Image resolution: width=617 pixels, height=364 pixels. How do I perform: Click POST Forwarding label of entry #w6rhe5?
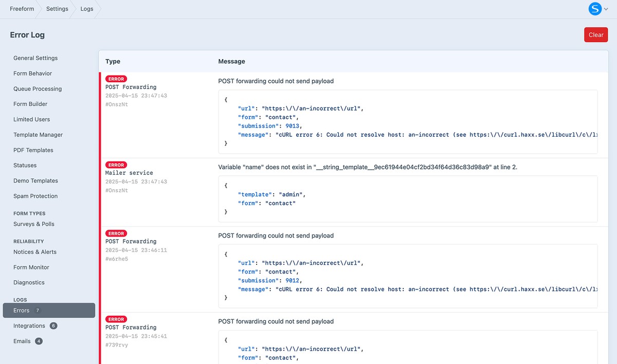coord(131,241)
